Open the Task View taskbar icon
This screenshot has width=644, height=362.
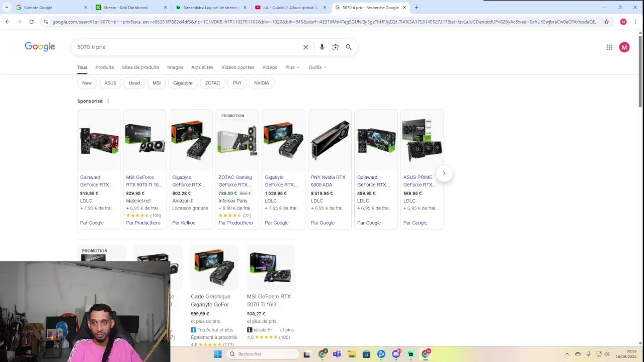(307, 354)
